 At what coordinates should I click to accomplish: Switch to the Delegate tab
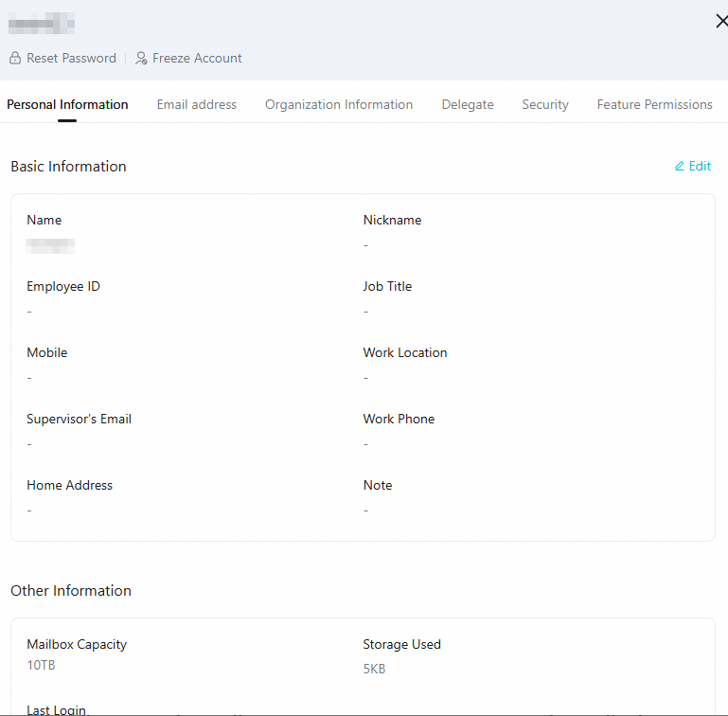468,104
